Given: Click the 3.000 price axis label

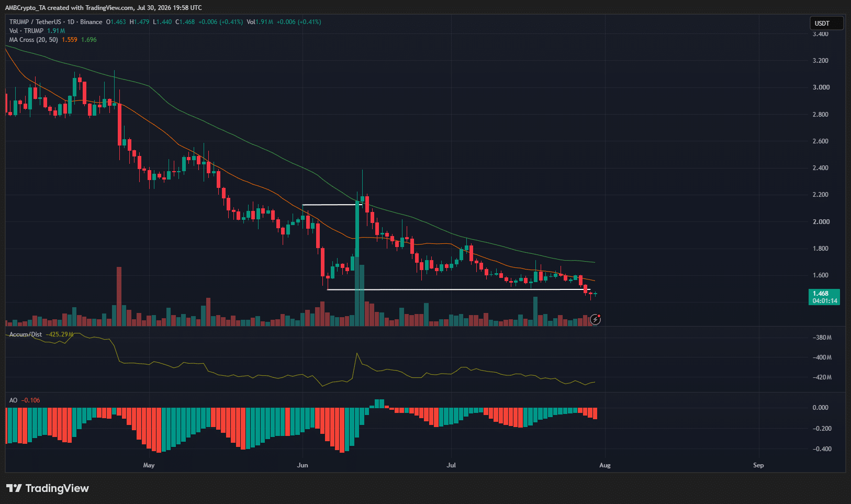Looking at the screenshot, I should tap(821, 87).
